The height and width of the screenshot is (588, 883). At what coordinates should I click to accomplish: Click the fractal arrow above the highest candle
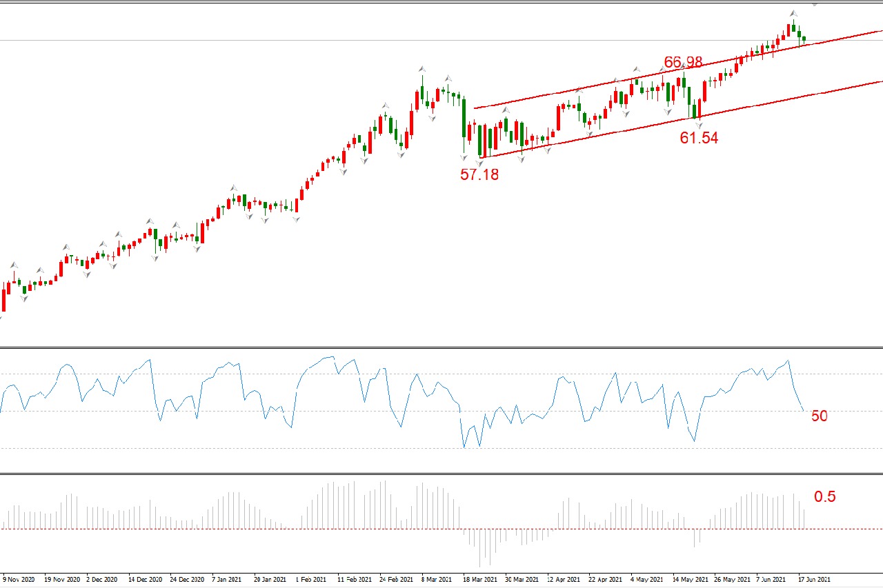pos(793,13)
